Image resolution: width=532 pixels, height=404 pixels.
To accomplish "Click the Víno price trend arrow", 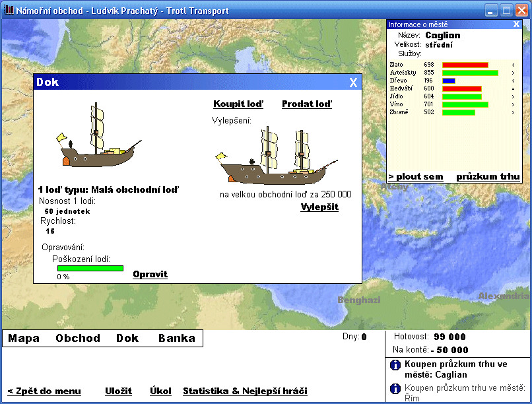I will point(513,104).
